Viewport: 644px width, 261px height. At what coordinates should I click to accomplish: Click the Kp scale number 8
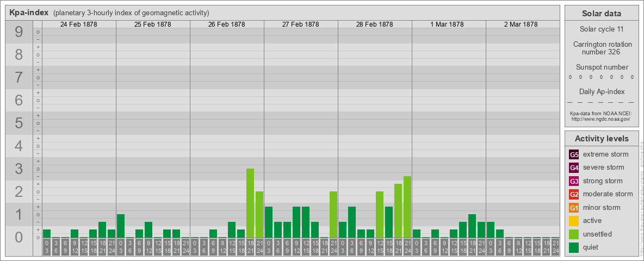[18, 54]
